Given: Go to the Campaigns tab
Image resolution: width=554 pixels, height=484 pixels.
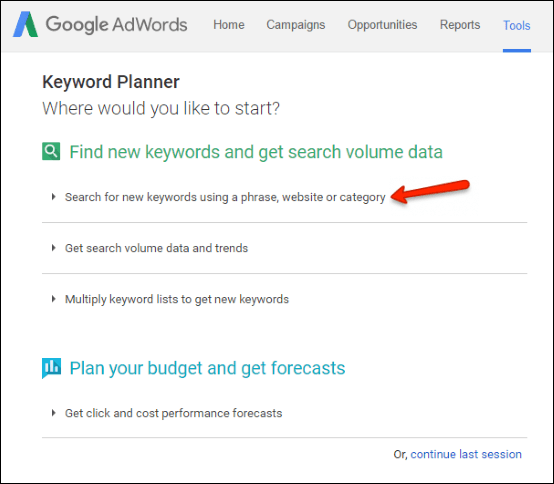Looking at the screenshot, I should tap(296, 25).
